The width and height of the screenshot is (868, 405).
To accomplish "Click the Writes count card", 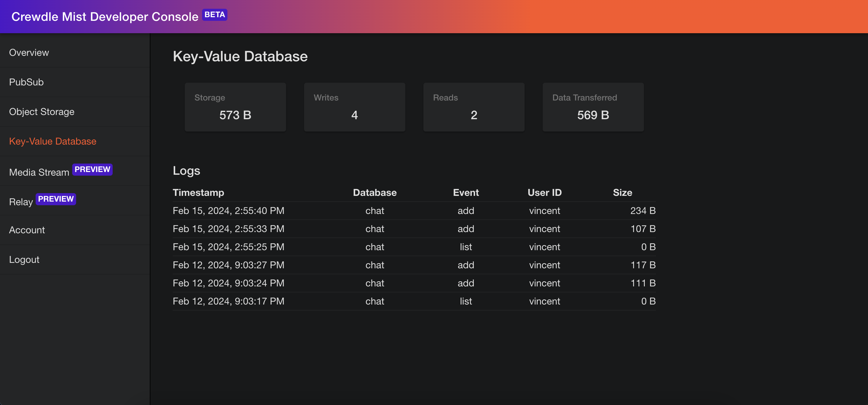I will pyautogui.click(x=355, y=107).
